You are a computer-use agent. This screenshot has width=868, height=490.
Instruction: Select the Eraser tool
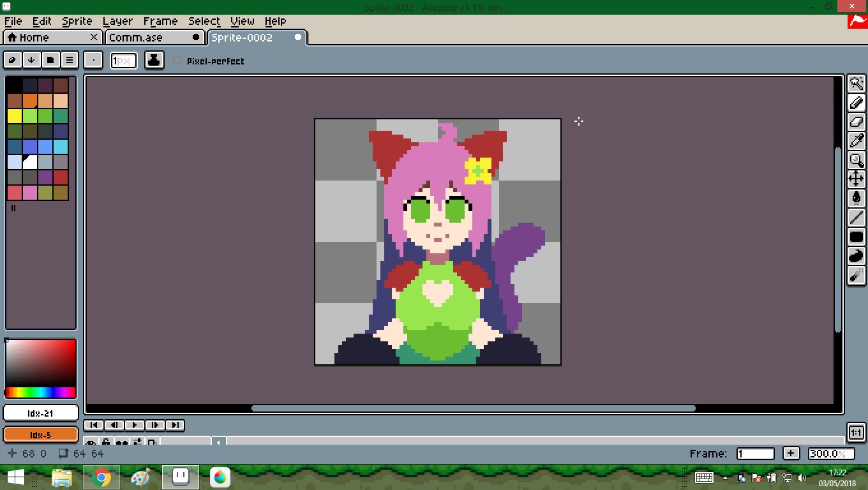pos(856,122)
